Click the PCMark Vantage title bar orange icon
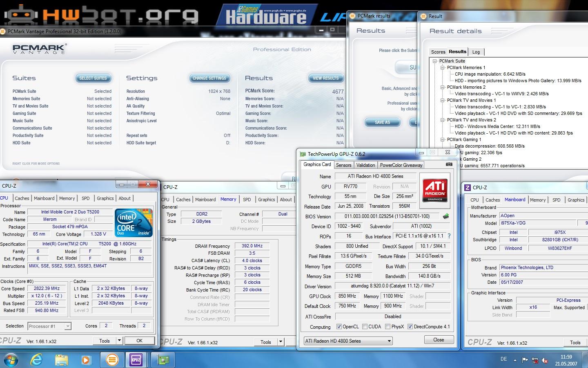 click(4, 31)
